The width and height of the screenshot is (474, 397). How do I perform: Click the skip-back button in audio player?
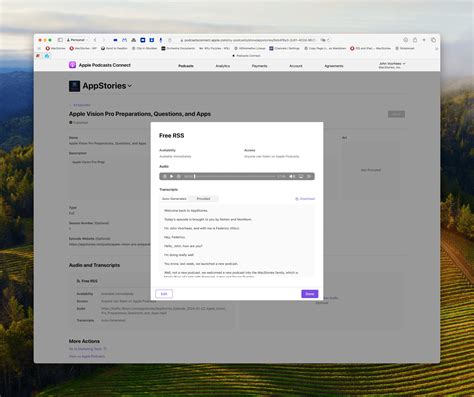click(x=165, y=176)
